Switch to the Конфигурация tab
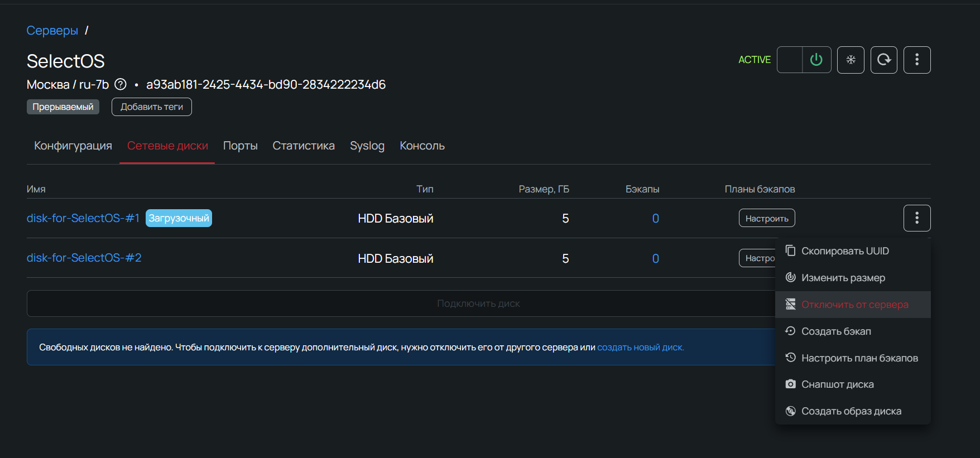 (x=73, y=146)
